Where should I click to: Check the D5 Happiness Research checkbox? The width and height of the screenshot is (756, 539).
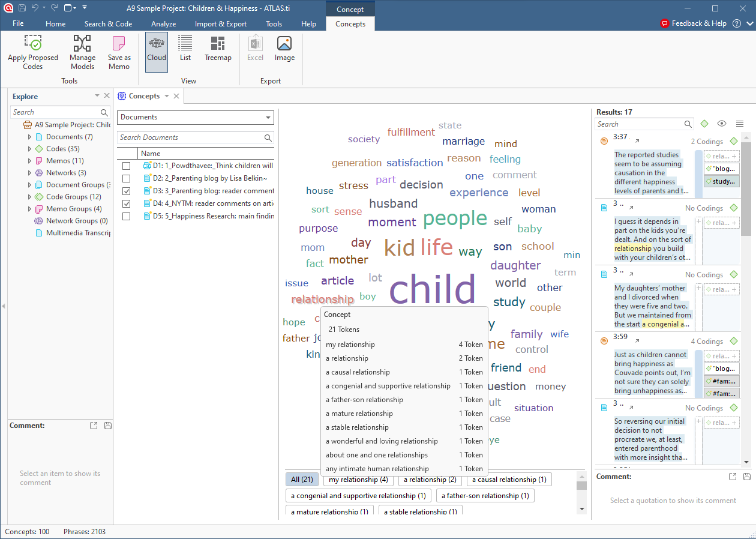coord(126,216)
